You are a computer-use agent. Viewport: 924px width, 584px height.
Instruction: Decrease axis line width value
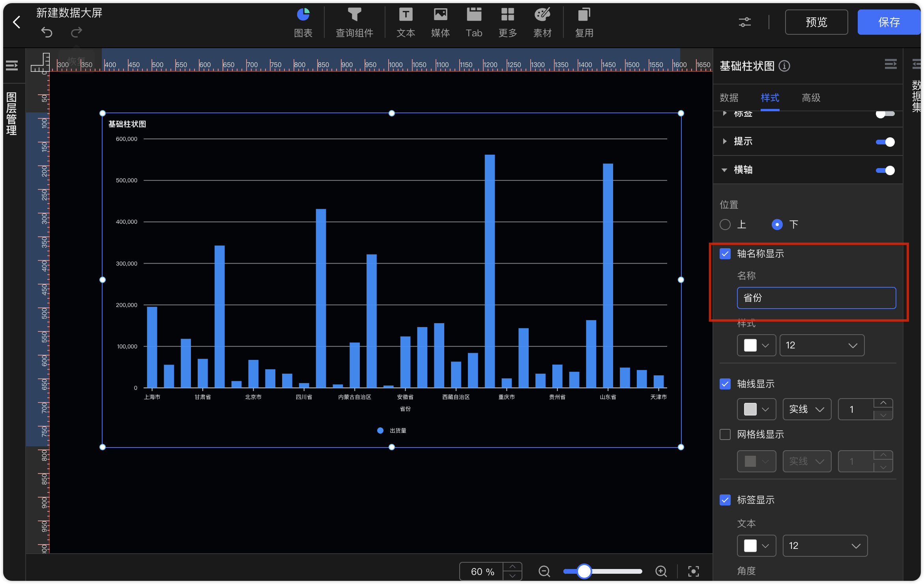[883, 415]
